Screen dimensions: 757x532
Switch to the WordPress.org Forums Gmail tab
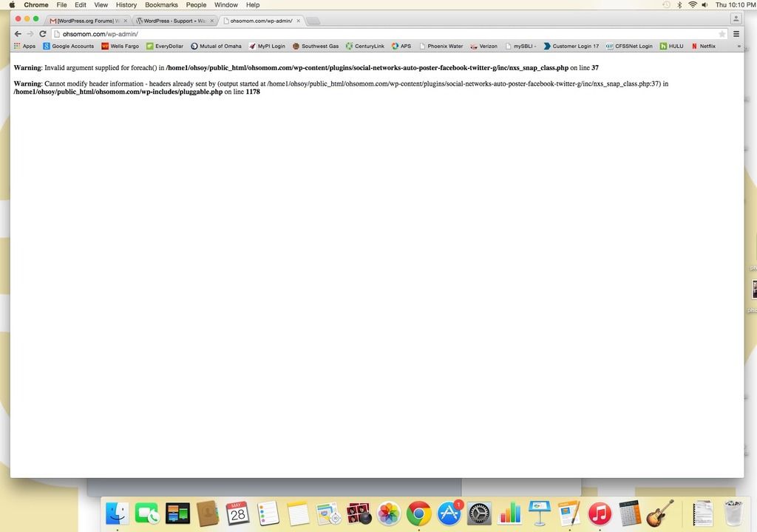point(84,21)
